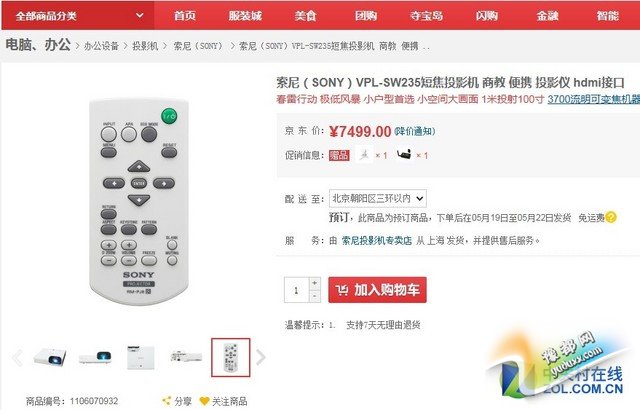Open the 团购 navigation tab
This screenshot has height=410, width=640.
pyautogui.click(x=366, y=16)
